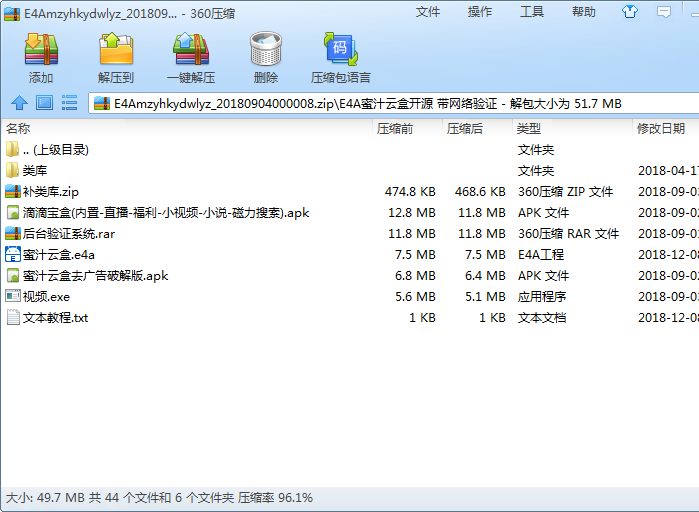Select file name 蜜汁云盒.e4a
Screen dimensions: 699x512
pos(58,254)
